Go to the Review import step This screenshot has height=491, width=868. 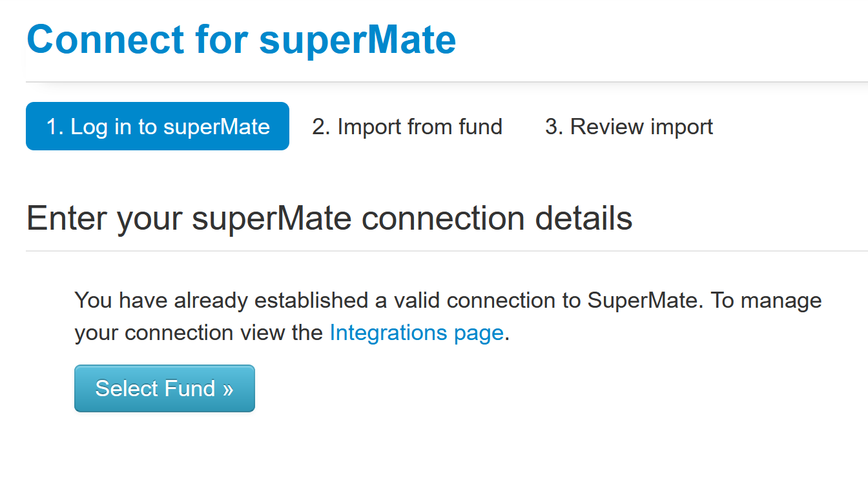629,126
